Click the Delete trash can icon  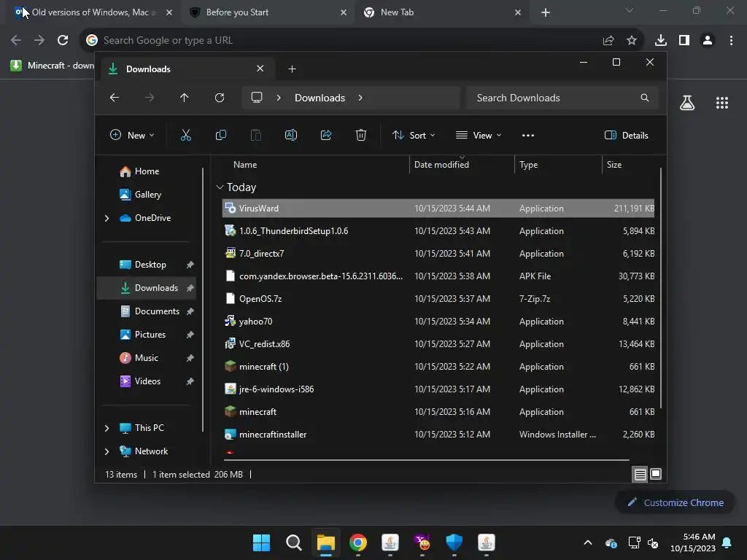click(361, 135)
